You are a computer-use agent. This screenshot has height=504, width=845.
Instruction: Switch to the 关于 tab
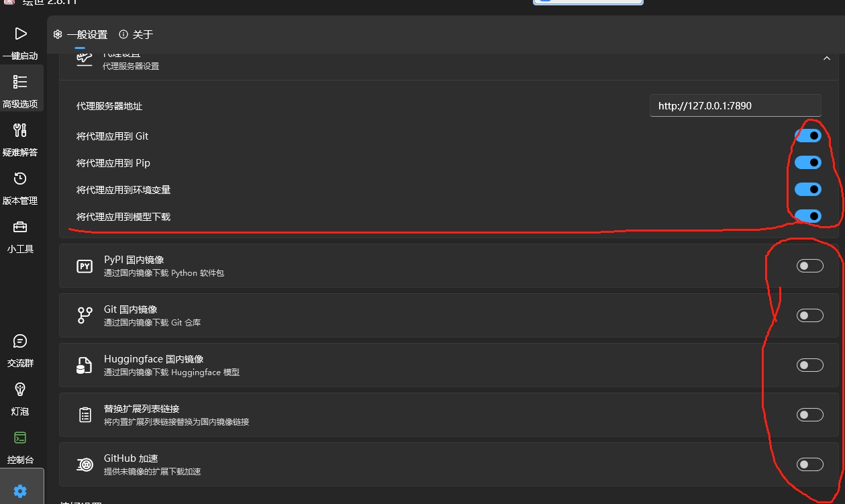pos(136,34)
